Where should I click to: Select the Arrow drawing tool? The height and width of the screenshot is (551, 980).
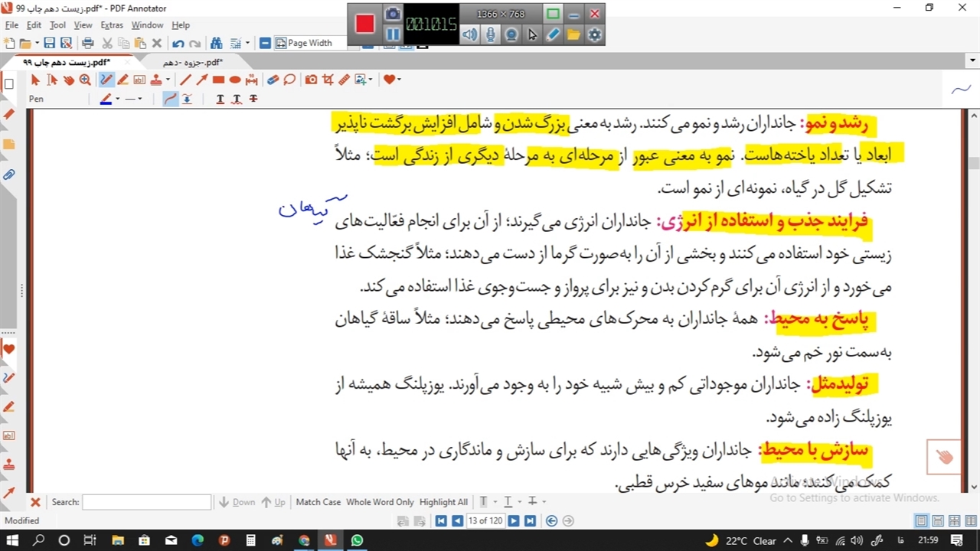point(202,80)
